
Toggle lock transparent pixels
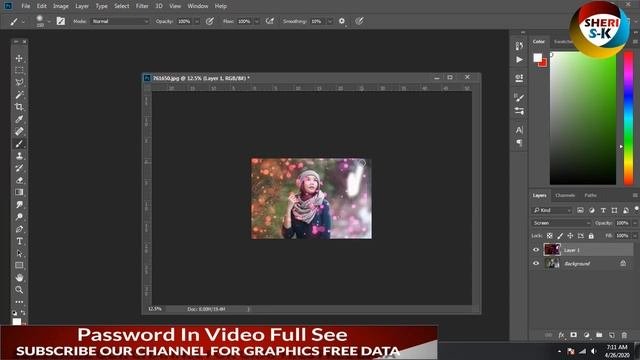(x=550, y=236)
